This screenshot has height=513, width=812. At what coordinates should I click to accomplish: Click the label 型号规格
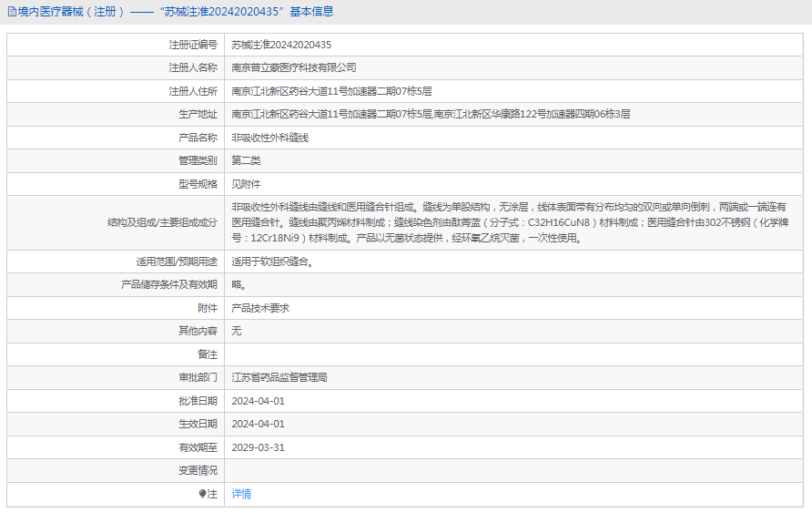(x=198, y=184)
